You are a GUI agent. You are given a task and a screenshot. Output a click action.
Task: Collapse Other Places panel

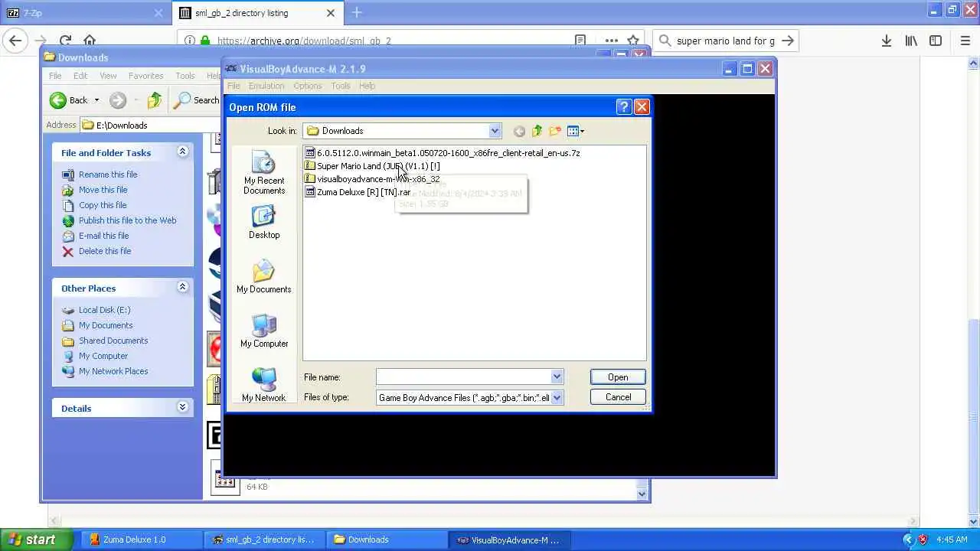pyautogui.click(x=182, y=287)
